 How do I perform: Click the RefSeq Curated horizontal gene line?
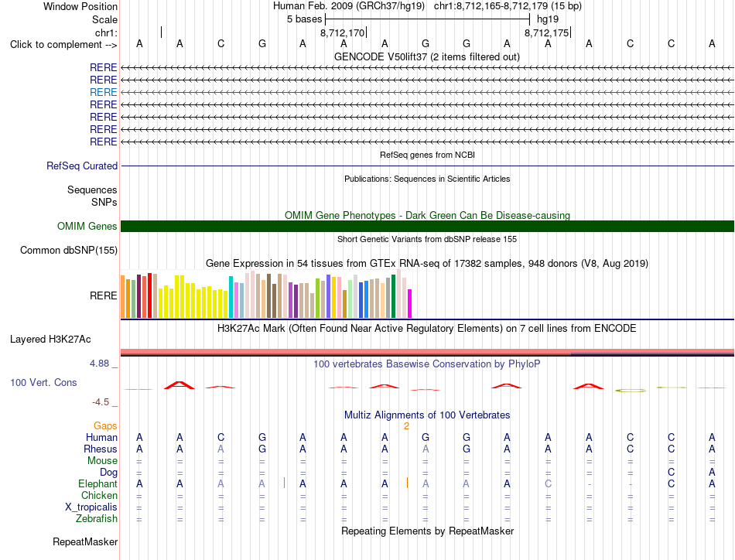point(427,166)
